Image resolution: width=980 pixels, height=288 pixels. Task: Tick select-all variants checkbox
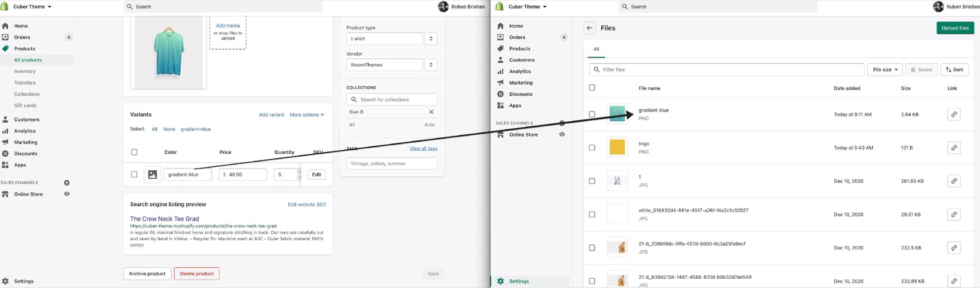[134, 152]
